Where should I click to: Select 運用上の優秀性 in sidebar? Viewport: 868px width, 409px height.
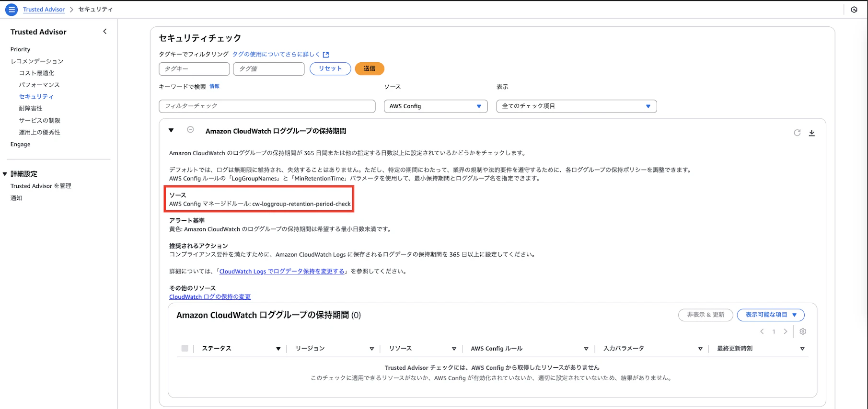tap(40, 132)
